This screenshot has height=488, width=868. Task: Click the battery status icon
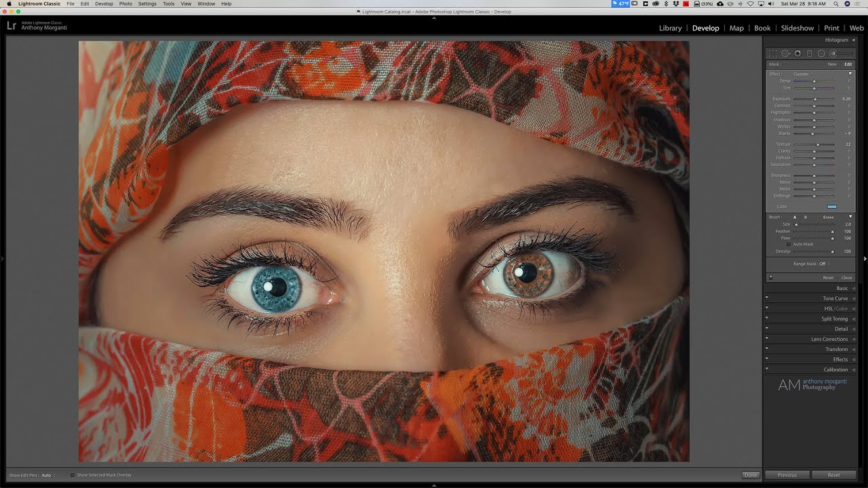pos(704,3)
